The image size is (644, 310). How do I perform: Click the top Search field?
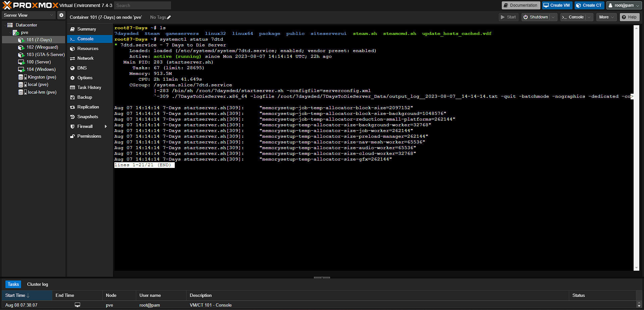tap(143, 5)
